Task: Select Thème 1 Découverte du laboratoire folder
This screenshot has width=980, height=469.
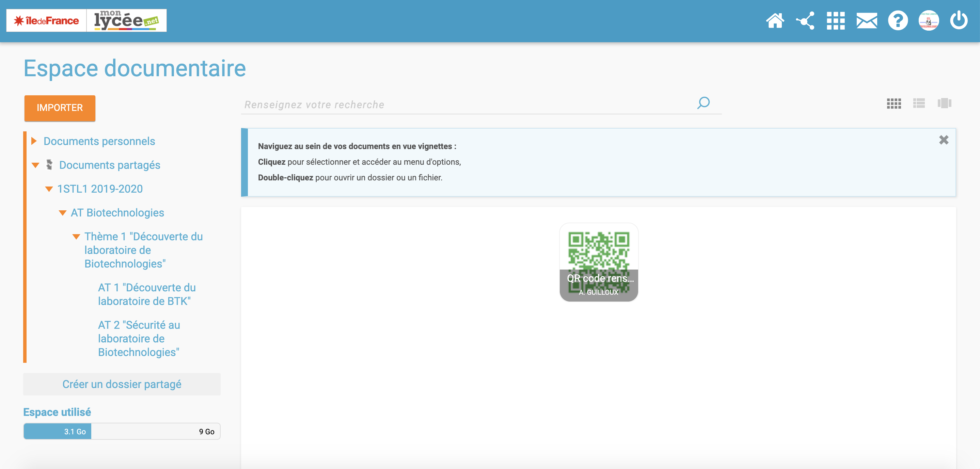Action: (143, 250)
